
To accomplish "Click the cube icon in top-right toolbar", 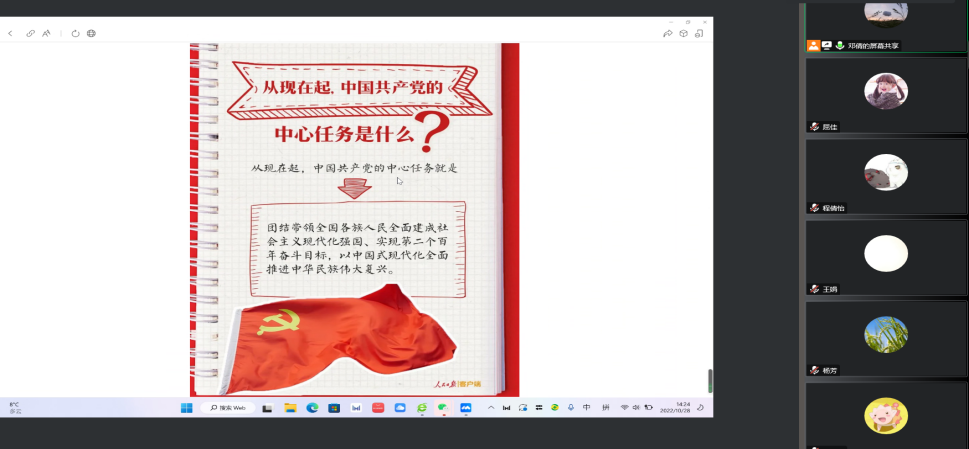I will pyautogui.click(x=683, y=33).
